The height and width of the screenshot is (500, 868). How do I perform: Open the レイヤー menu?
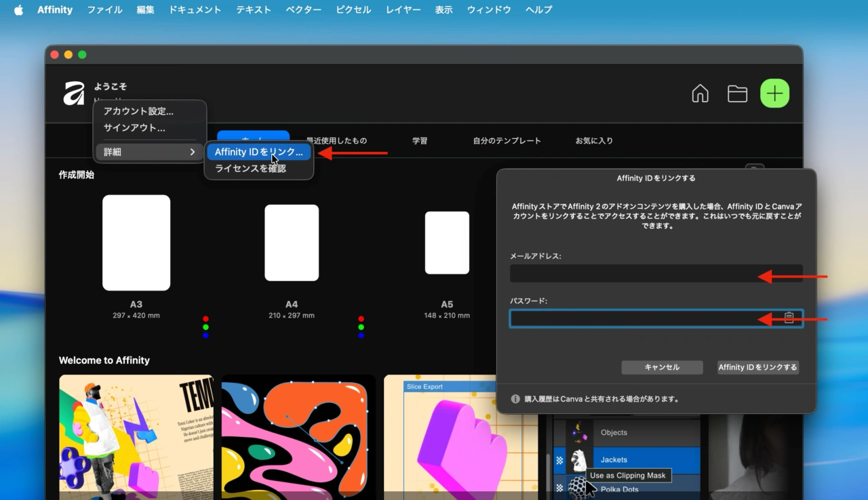click(402, 9)
